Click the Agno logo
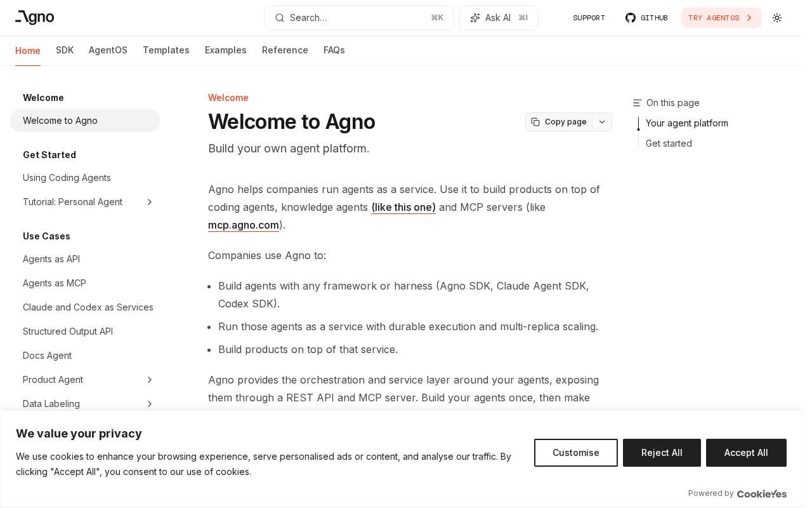 click(35, 18)
